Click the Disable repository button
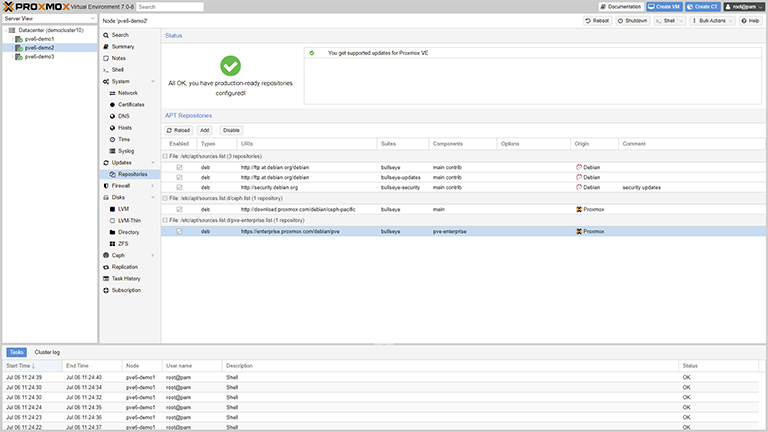Screen dimensions: 768x432 point(231,130)
